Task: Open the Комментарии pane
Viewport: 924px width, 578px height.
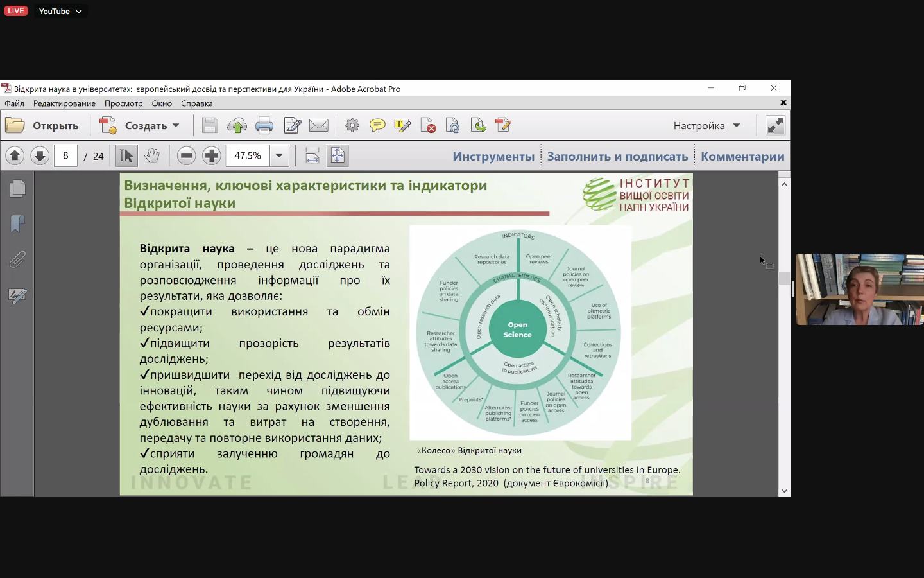Action: pos(742,156)
